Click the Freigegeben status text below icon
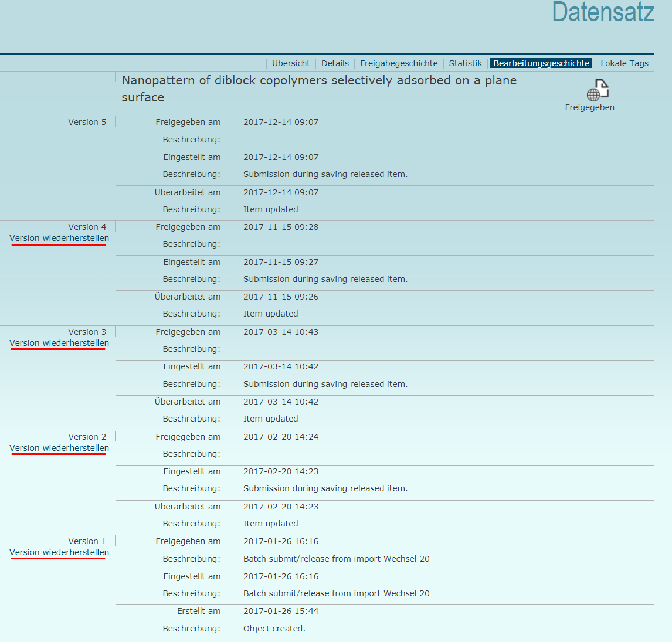The height and width of the screenshot is (642, 672). pyautogui.click(x=589, y=107)
